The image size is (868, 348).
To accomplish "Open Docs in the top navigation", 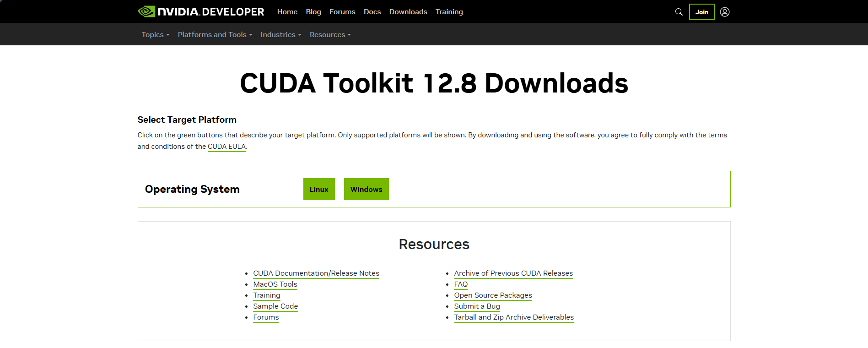I will [372, 12].
